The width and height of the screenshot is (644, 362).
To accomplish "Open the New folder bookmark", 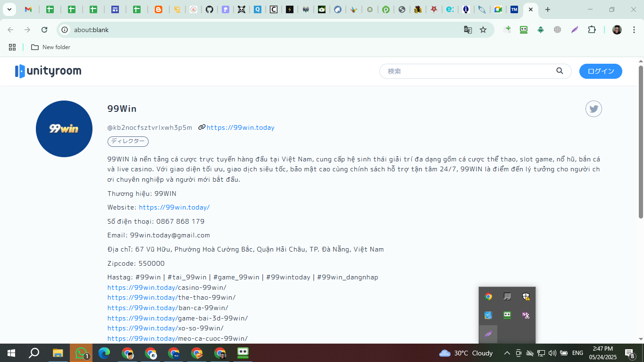I will (50, 47).
